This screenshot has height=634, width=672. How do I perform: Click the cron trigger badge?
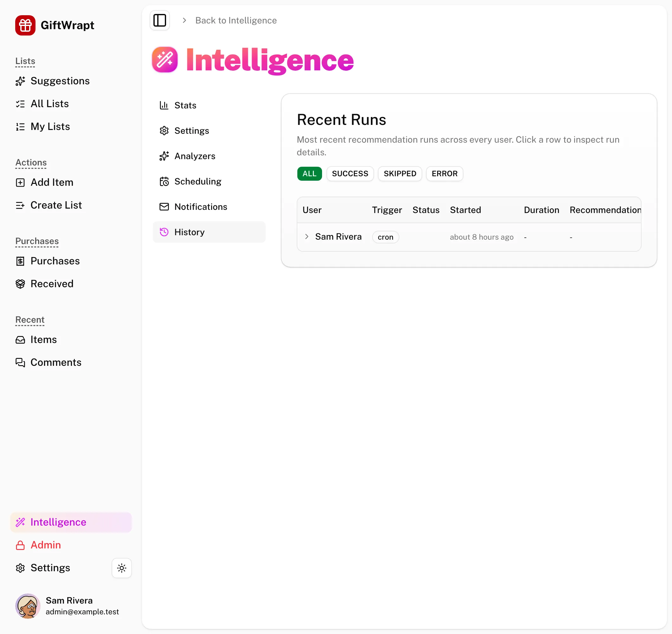[385, 237]
